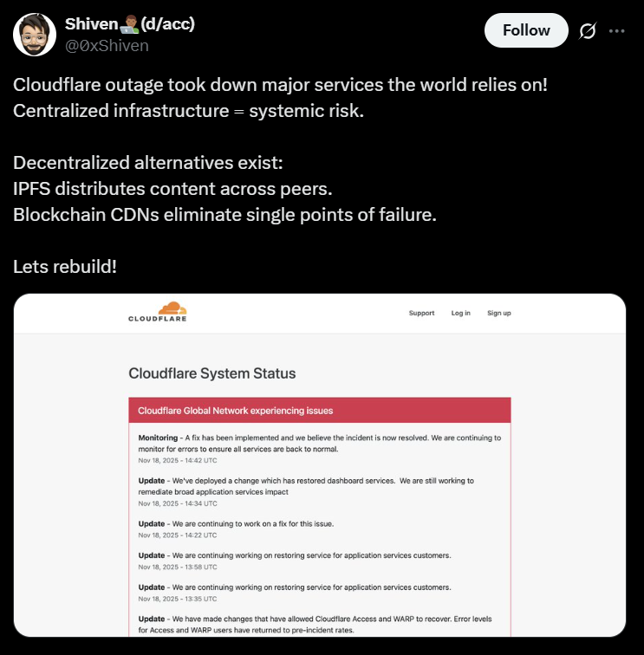This screenshot has height=655, width=644.
Task: Click the Cloudflare logo in the screenshot
Action: point(158,312)
